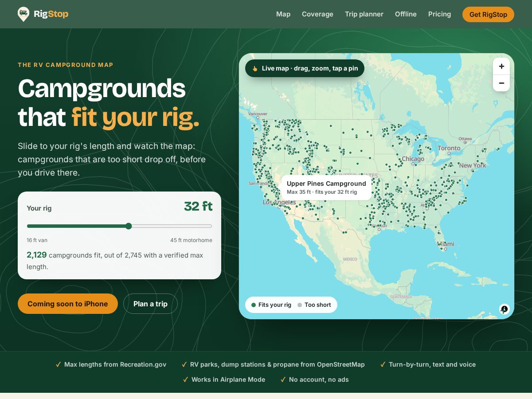This screenshot has width=532, height=399.
Task: Click the Chicago city label on map
Action: (413, 159)
